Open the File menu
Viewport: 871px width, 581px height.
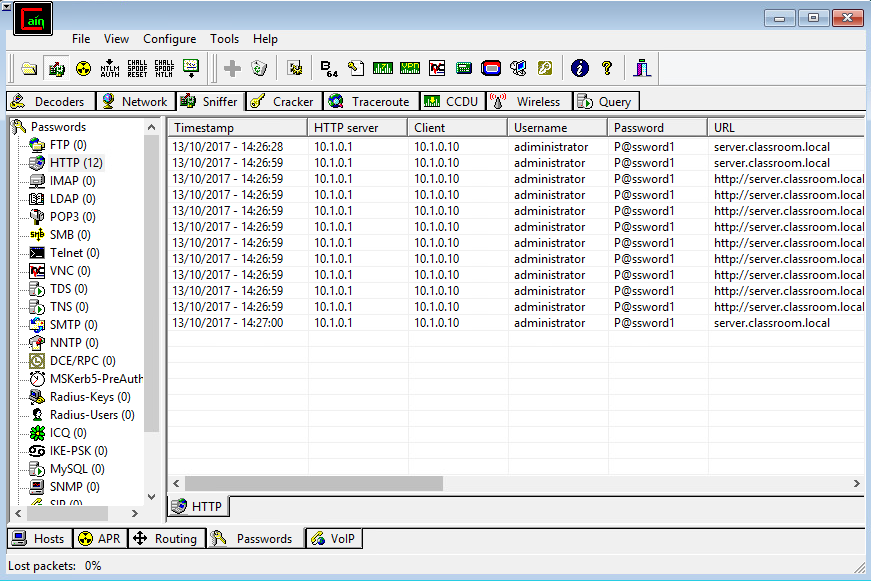81,39
